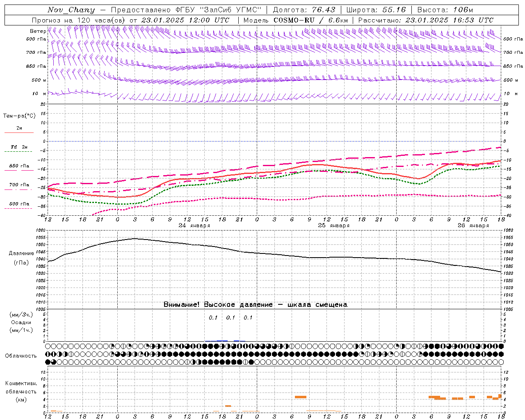
Task: Select the Тем-ра(°C) temperature axis title
Action: click(19, 116)
